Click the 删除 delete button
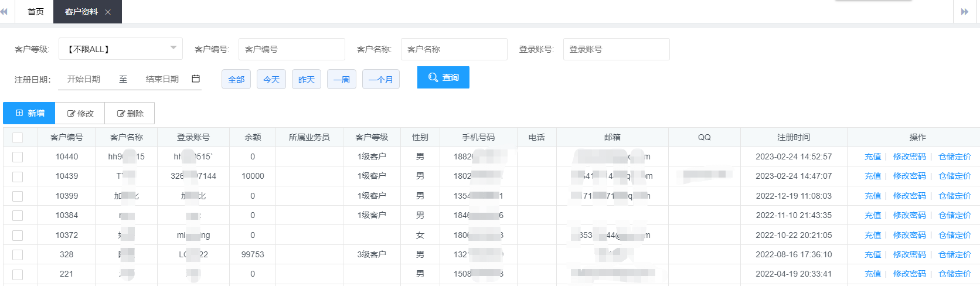 click(x=130, y=113)
